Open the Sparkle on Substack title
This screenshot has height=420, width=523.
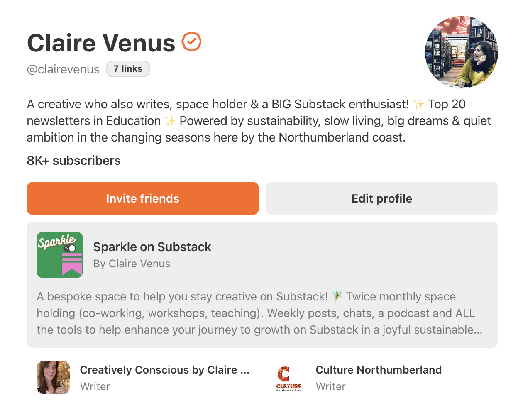(152, 247)
